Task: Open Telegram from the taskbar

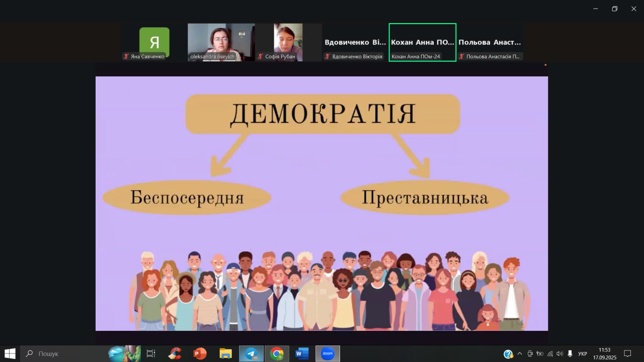Action: click(251, 353)
